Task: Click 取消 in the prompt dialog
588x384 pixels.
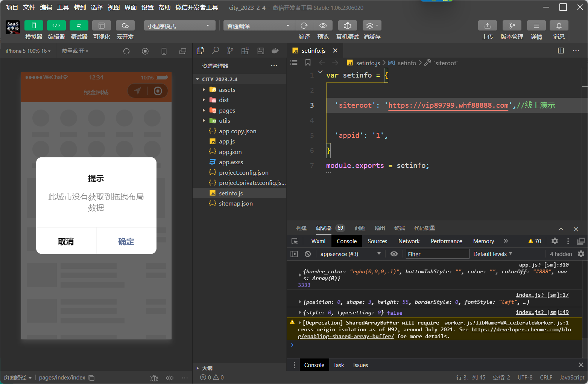Action: tap(66, 241)
